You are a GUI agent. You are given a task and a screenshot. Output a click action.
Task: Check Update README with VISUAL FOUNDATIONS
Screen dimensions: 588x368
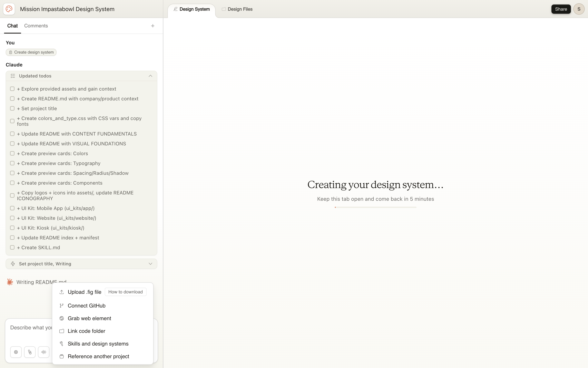tap(12, 144)
